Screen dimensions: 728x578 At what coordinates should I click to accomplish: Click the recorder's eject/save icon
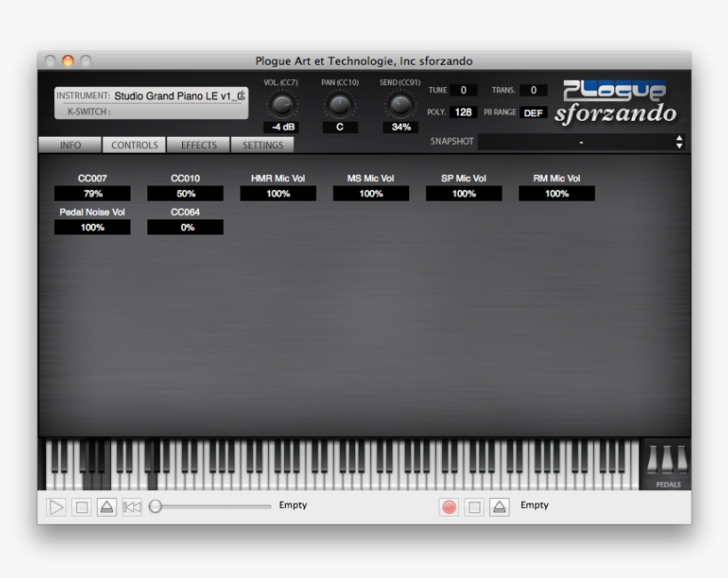click(x=499, y=507)
